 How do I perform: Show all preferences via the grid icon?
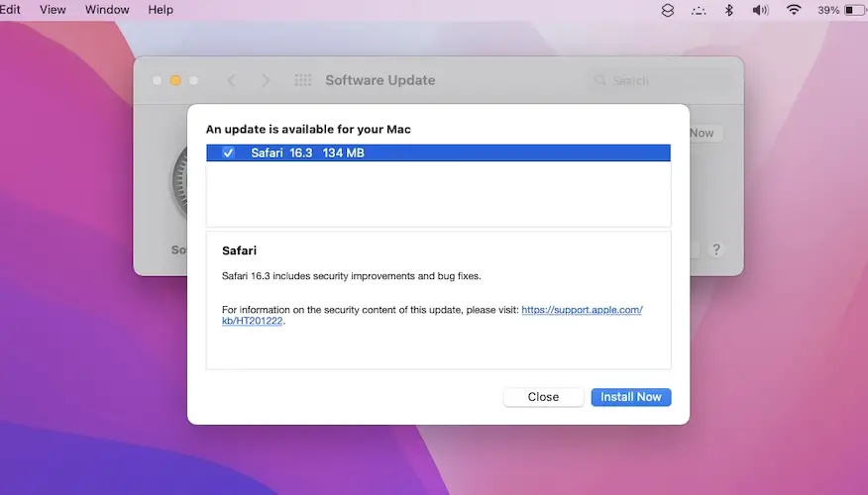pos(303,80)
